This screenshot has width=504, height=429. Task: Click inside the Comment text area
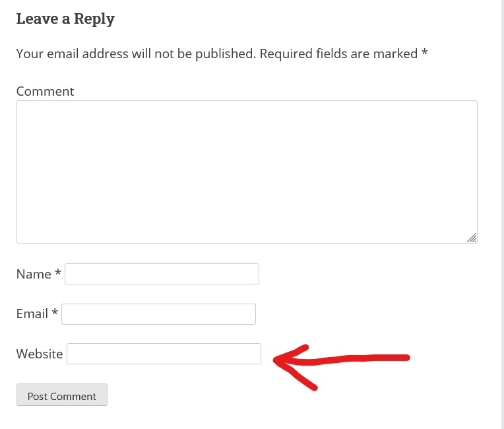tap(247, 172)
